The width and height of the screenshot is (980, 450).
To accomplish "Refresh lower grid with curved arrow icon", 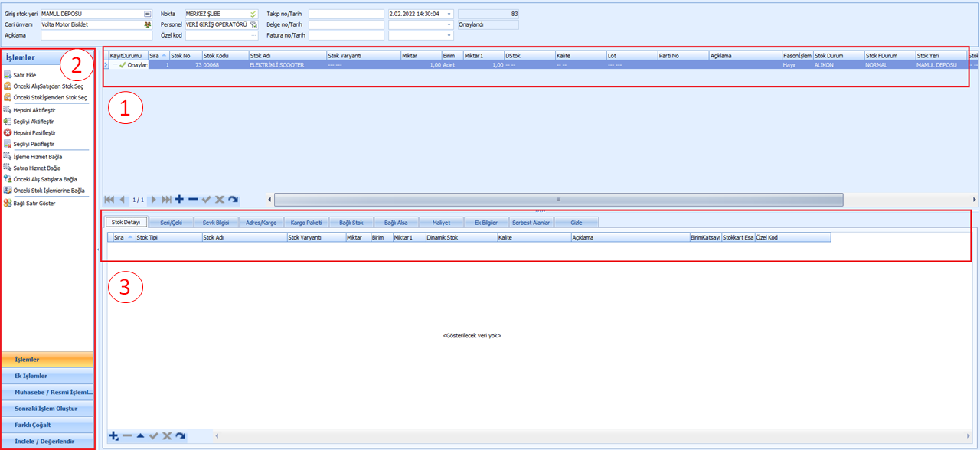I will click(180, 435).
